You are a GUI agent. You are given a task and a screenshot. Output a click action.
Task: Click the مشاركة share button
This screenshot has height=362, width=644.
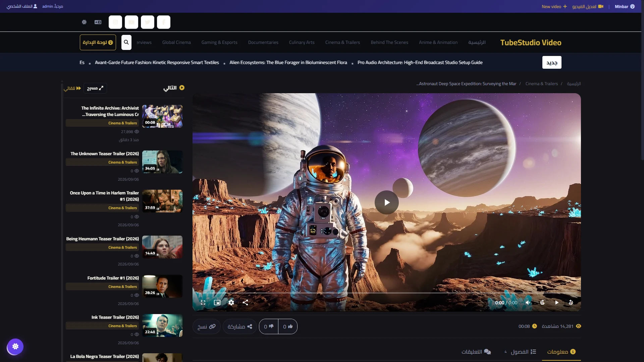point(239,326)
